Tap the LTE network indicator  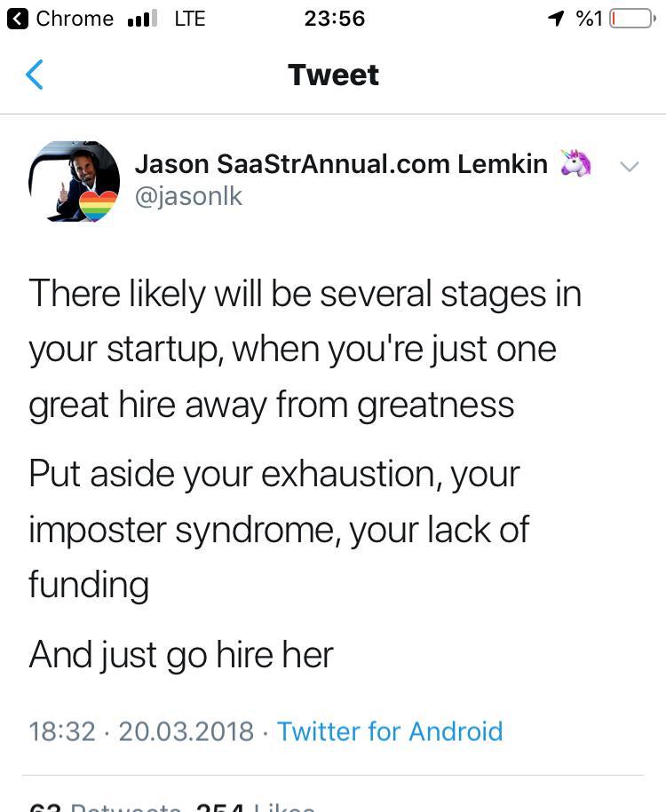click(189, 18)
